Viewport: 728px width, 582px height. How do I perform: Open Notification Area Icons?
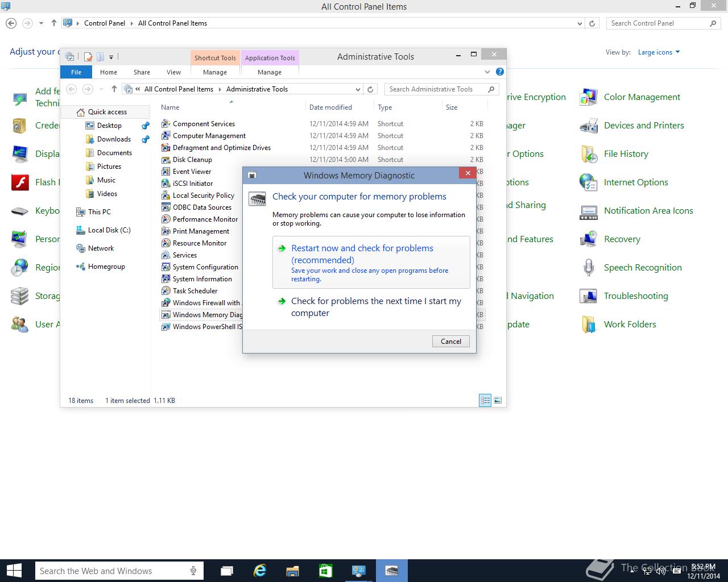pos(636,211)
